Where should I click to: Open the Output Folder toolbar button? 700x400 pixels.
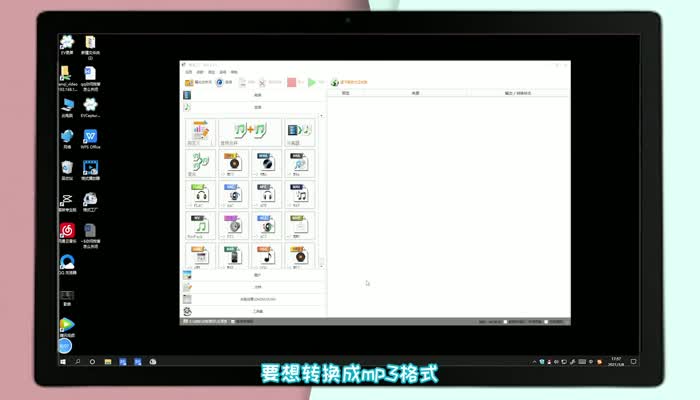(x=198, y=82)
